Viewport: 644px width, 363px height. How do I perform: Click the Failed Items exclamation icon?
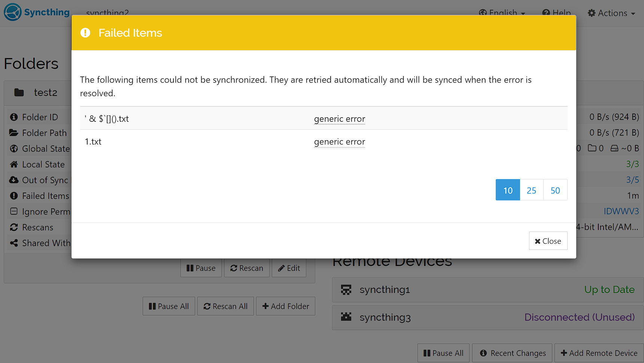pos(13,196)
